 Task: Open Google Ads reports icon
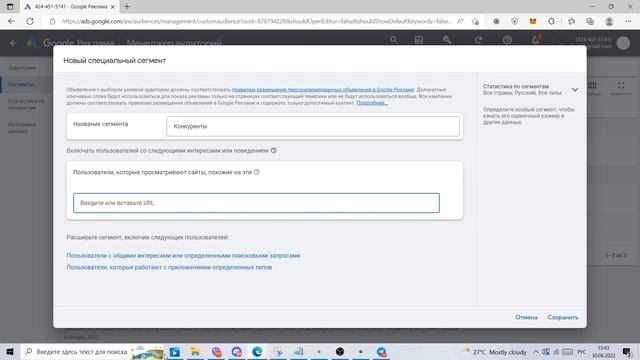419,40
